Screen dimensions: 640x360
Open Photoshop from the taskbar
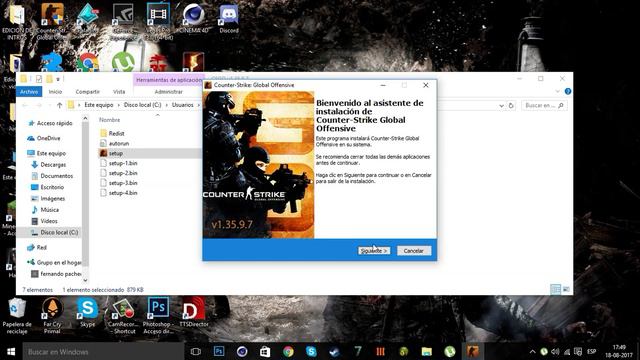coord(219,351)
